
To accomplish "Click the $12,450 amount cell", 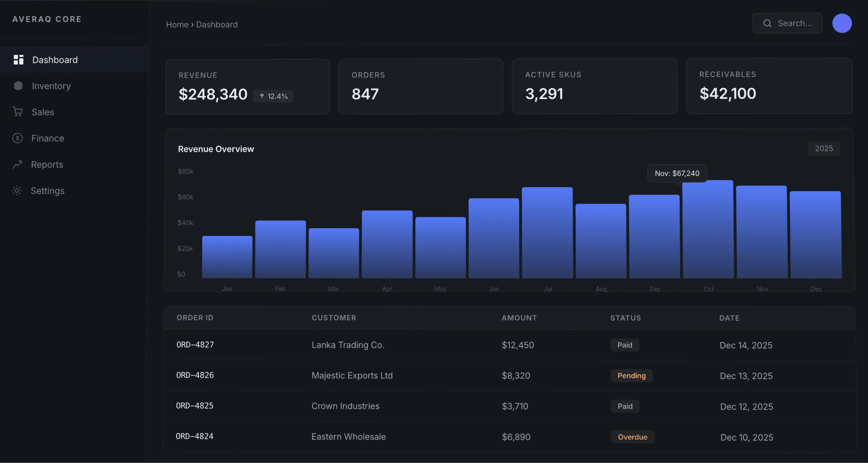I will tap(518, 345).
